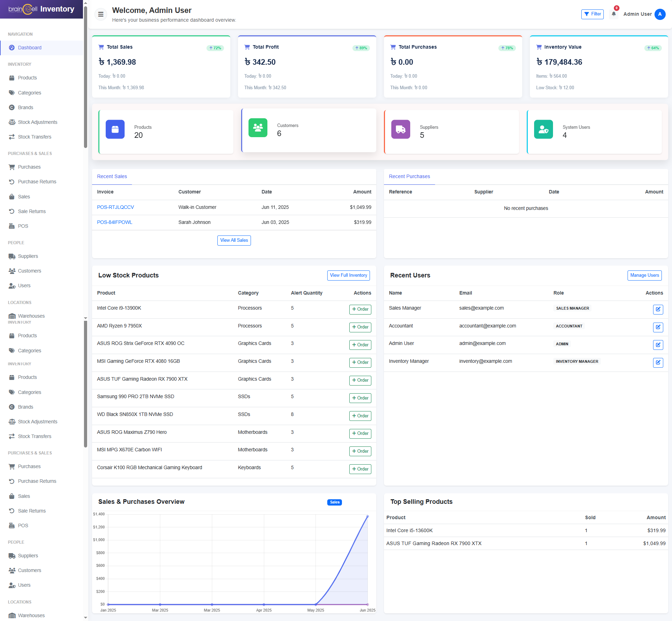Viewport: 672px width, 621px height.
Task: Toggle the hamburger sidebar menu button
Action: [101, 14]
